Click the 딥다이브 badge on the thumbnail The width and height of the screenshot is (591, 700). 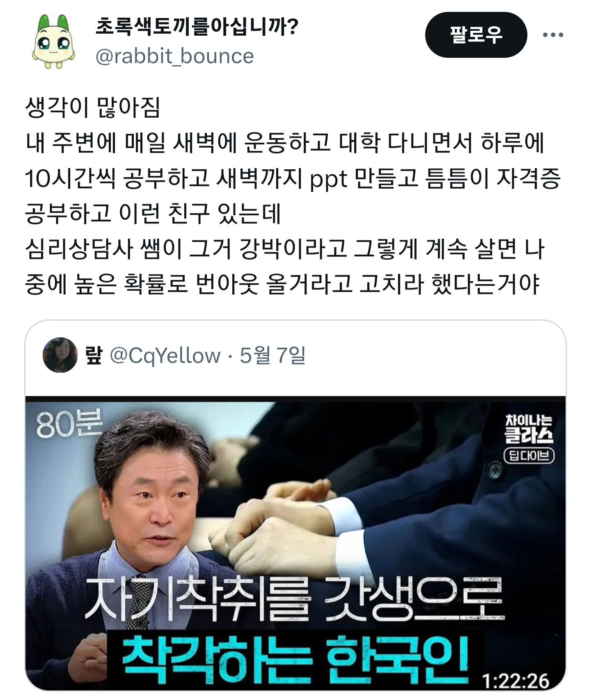pos(529,456)
